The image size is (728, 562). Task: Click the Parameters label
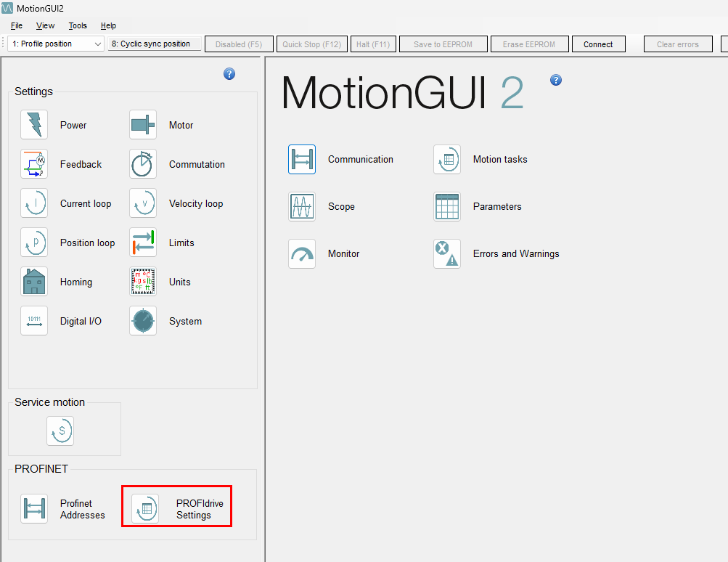tap(497, 207)
